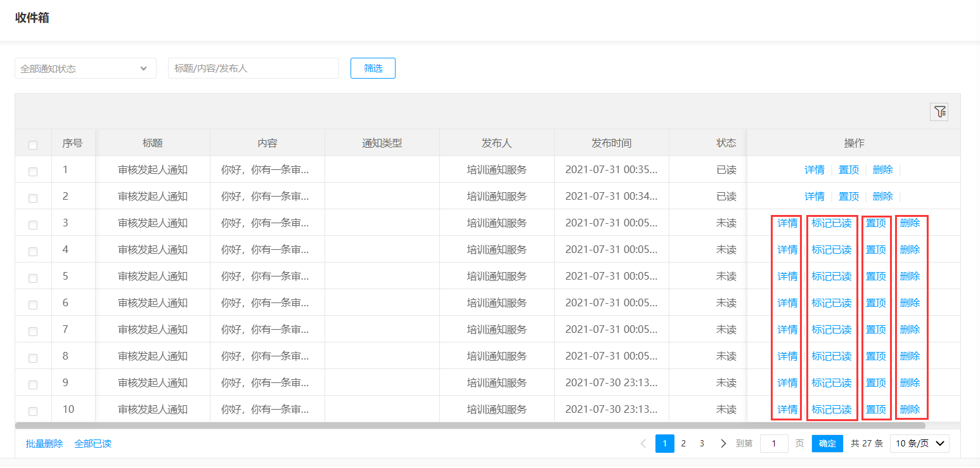The image size is (980, 468).
Task: Open 详情 for row 5
Action: click(x=787, y=276)
